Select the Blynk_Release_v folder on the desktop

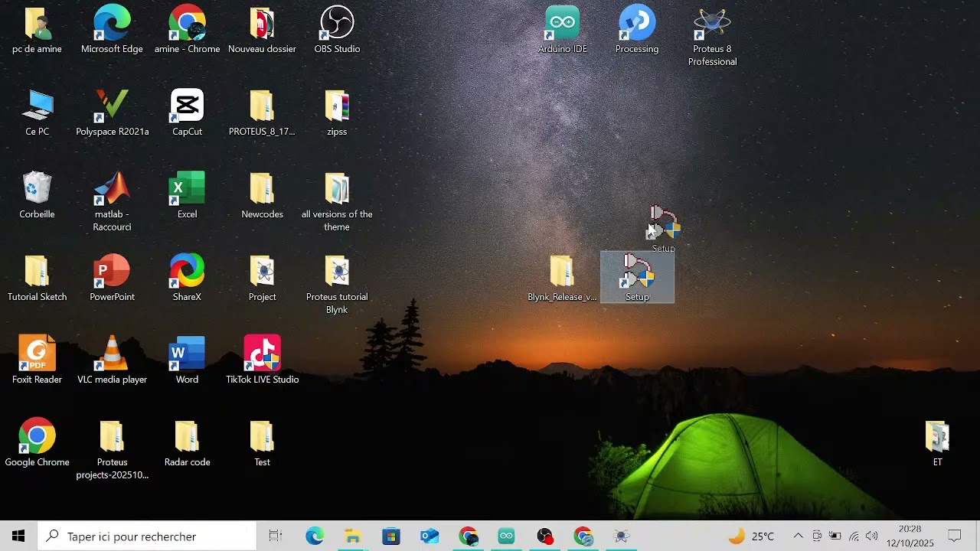[562, 279]
